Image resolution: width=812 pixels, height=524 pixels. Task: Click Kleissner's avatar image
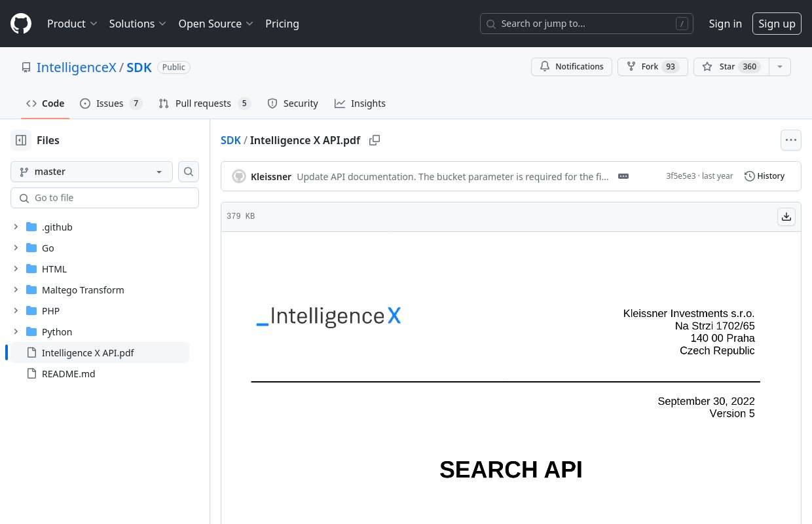239,176
